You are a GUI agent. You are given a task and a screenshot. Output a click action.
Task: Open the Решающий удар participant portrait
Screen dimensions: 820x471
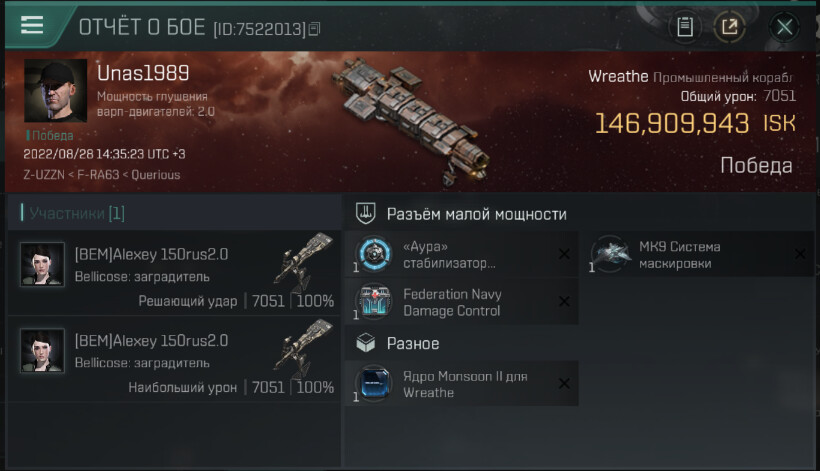pyautogui.click(x=42, y=264)
